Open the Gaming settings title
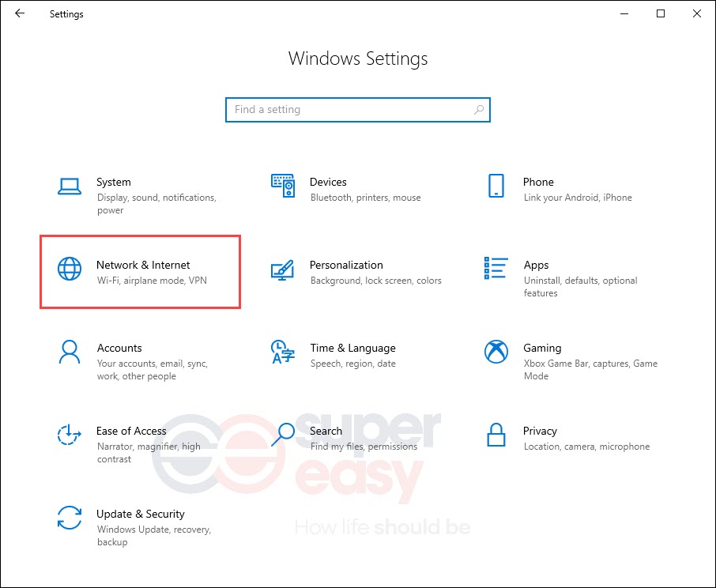Viewport: 716px width, 588px height. point(542,348)
